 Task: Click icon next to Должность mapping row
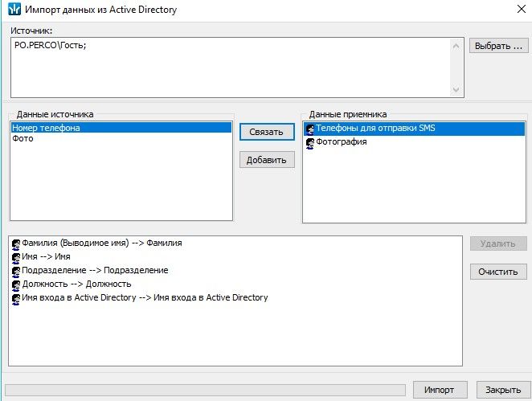pyautogui.click(x=16, y=284)
